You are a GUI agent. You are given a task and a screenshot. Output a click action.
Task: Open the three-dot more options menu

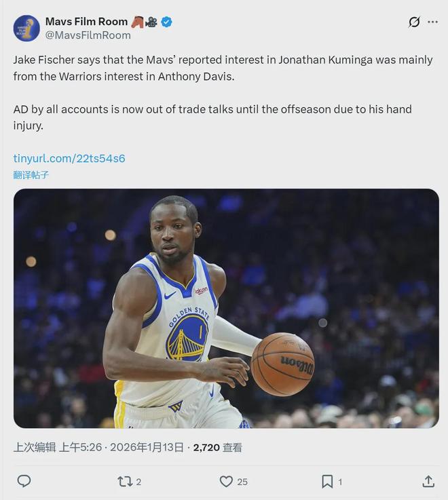(x=432, y=22)
